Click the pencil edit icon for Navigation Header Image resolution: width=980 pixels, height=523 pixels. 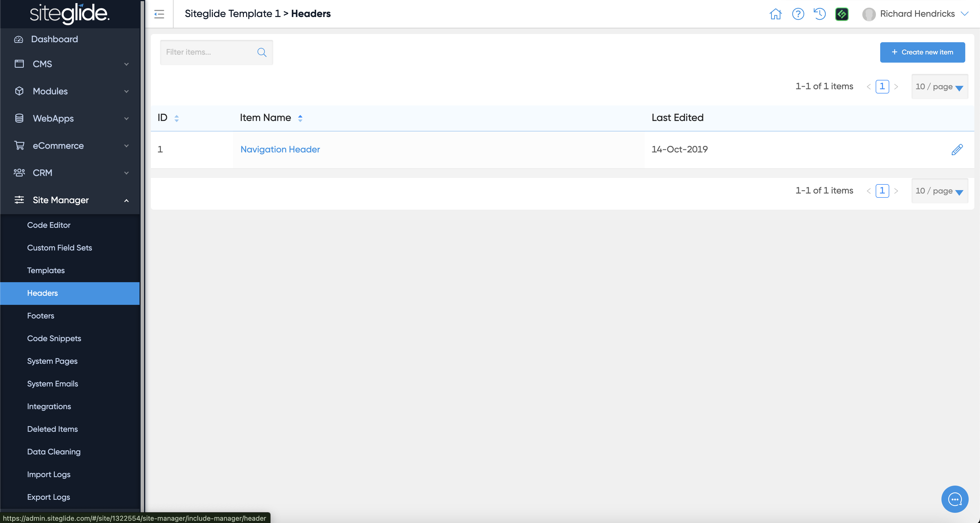957,149
